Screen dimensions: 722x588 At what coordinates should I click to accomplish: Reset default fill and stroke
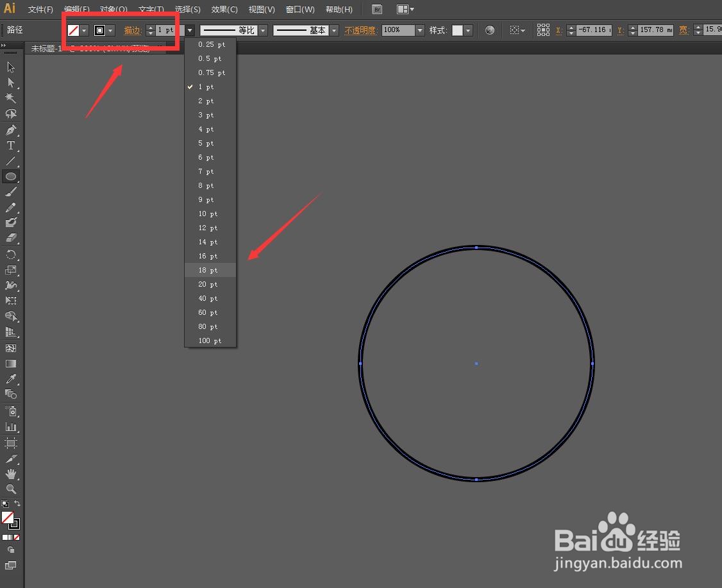(x=5, y=504)
